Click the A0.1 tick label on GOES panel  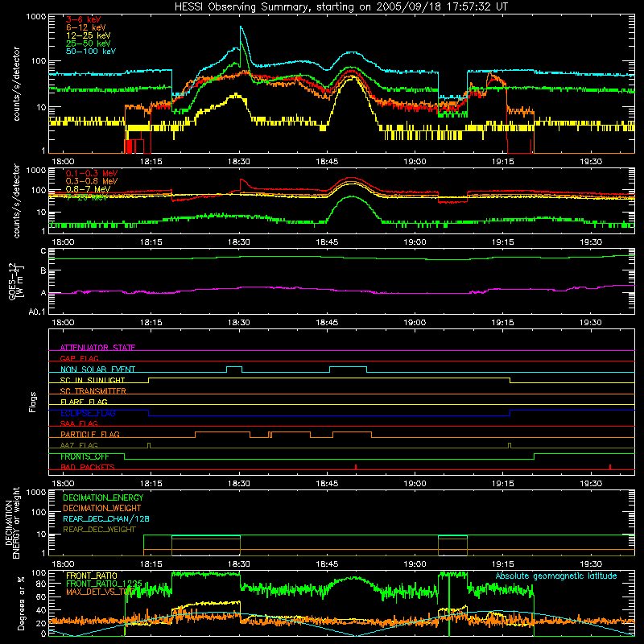pyautogui.click(x=37, y=312)
